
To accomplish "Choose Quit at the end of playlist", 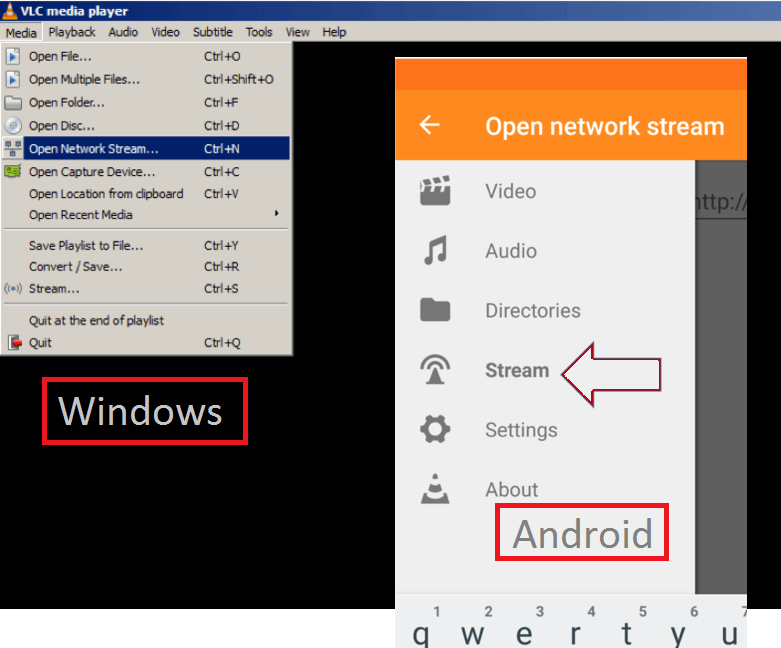I will tap(145, 320).
